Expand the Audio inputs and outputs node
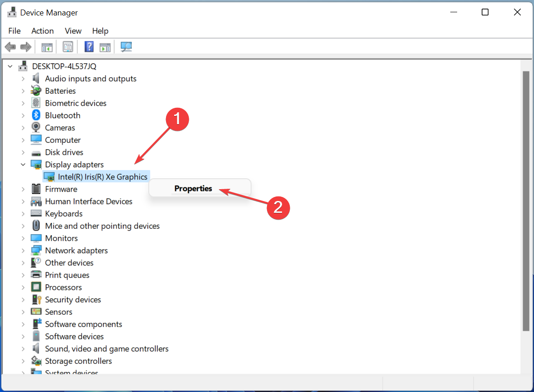The height and width of the screenshot is (392, 534). click(23, 79)
